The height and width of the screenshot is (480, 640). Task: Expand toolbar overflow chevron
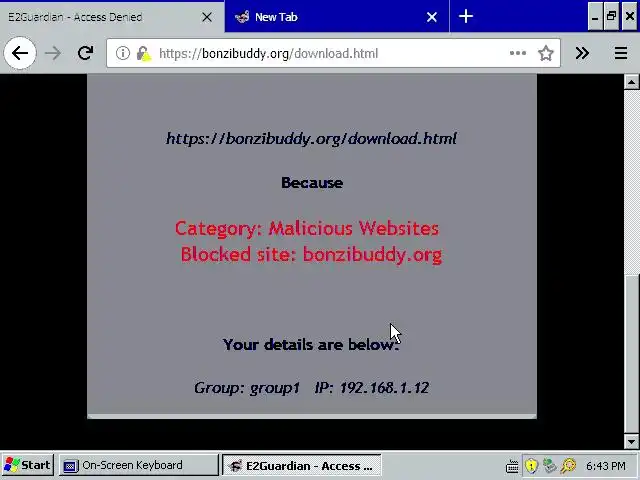582,53
